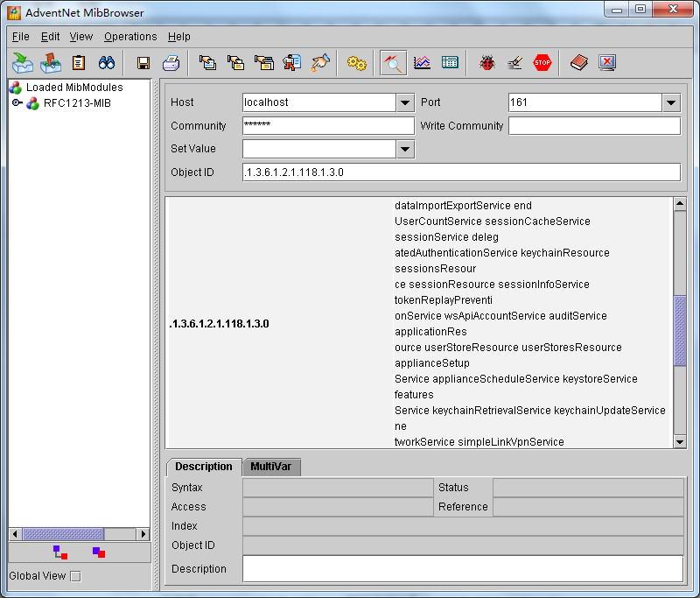The height and width of the screenshot is (598, 700).
Task: Open the help book icon
Action: point(579,62)
